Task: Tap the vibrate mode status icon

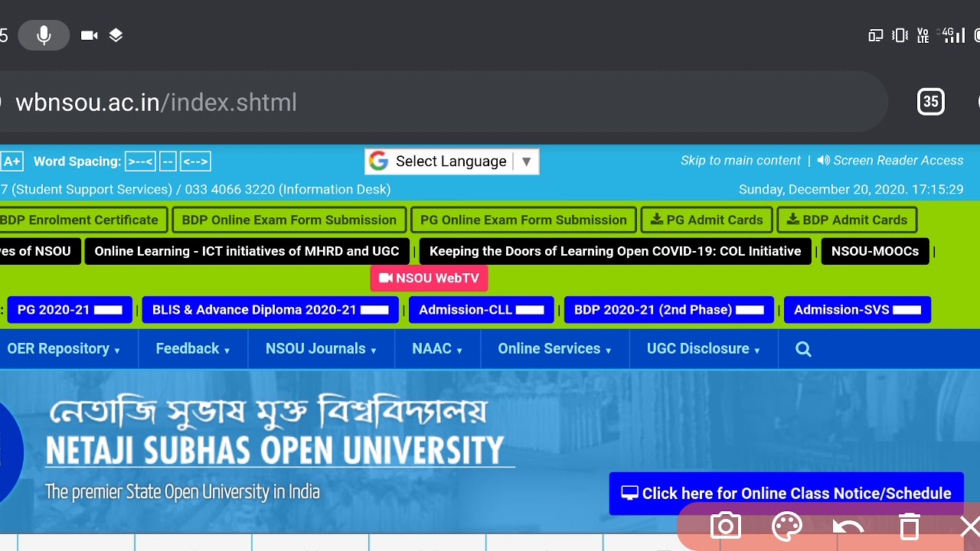Action: 900,35
